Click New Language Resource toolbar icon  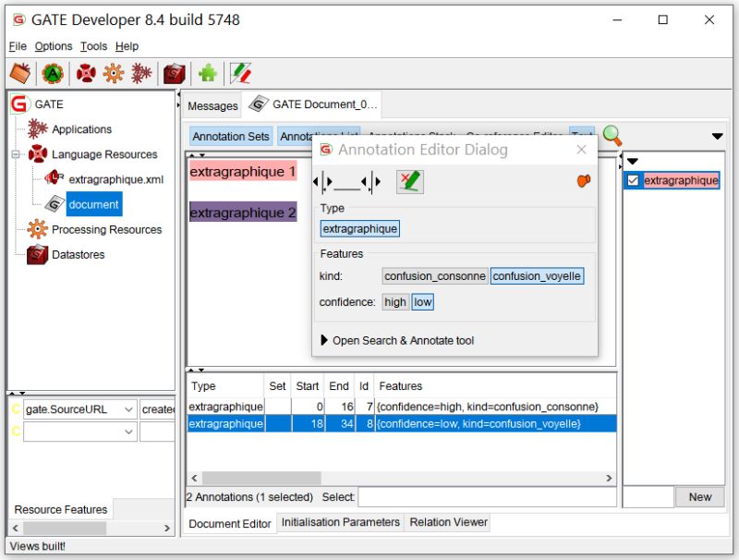86,74
